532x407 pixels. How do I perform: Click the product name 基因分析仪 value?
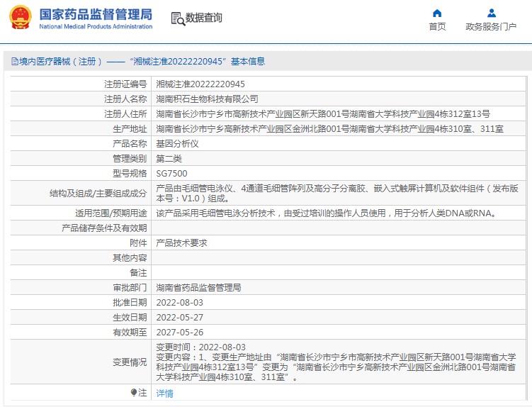174,143
